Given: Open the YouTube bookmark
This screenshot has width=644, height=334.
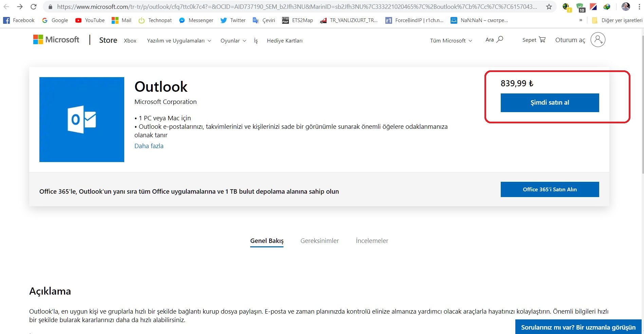Looking at the screenshot, I should (x=90, y=20).
